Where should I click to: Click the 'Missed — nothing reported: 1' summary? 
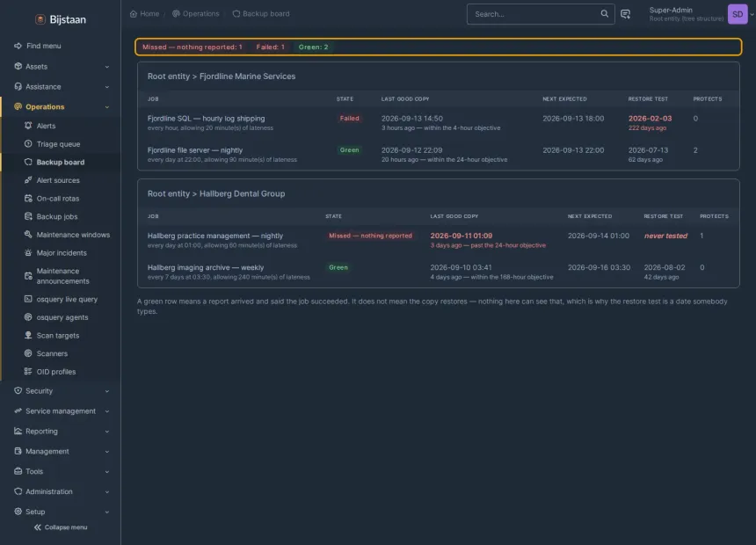click(x=192, y=47)
